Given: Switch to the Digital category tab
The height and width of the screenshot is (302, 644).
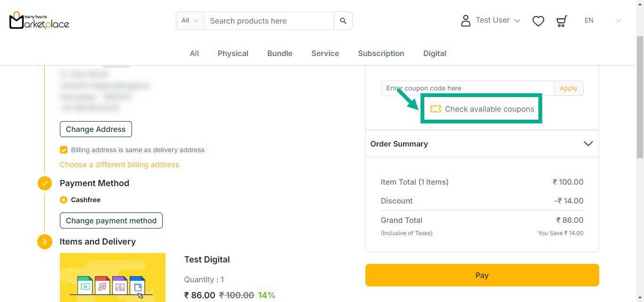Looking at the screenshot, I should point(434,54).
